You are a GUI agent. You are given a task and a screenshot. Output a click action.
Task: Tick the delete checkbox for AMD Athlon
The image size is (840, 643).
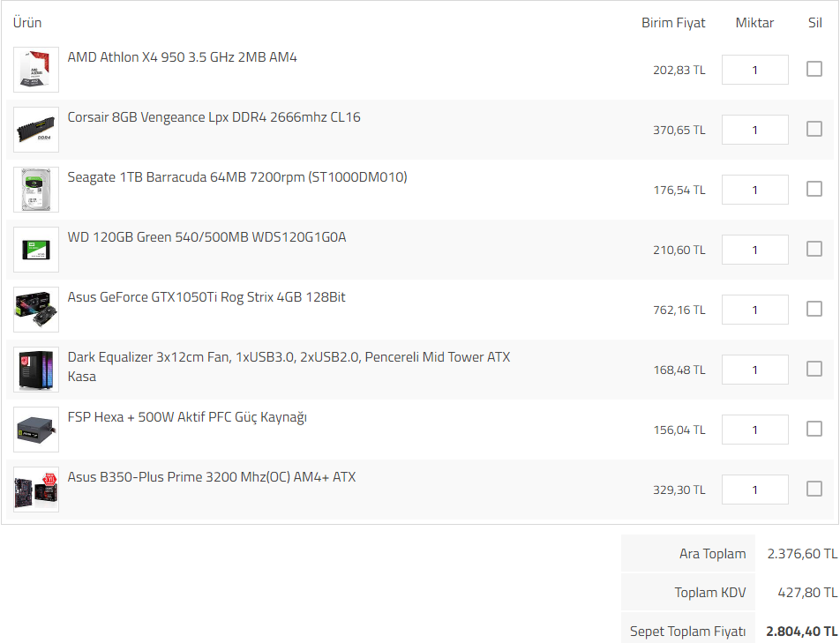click(x=814, y=69)
